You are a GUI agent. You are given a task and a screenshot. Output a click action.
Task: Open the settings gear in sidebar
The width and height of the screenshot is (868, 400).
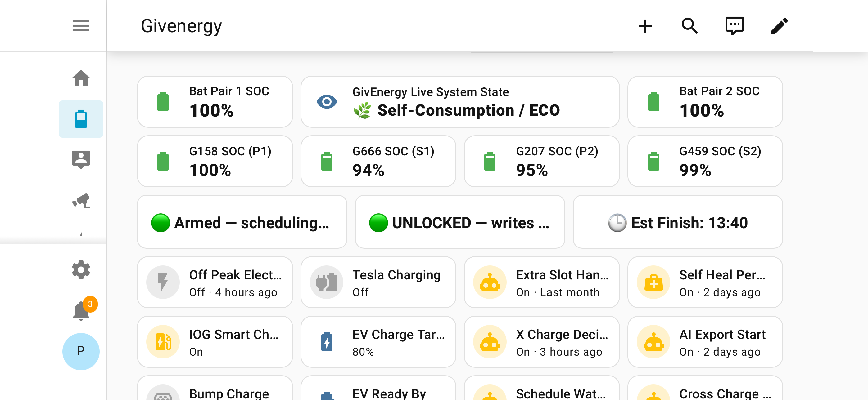coord(81,269)
